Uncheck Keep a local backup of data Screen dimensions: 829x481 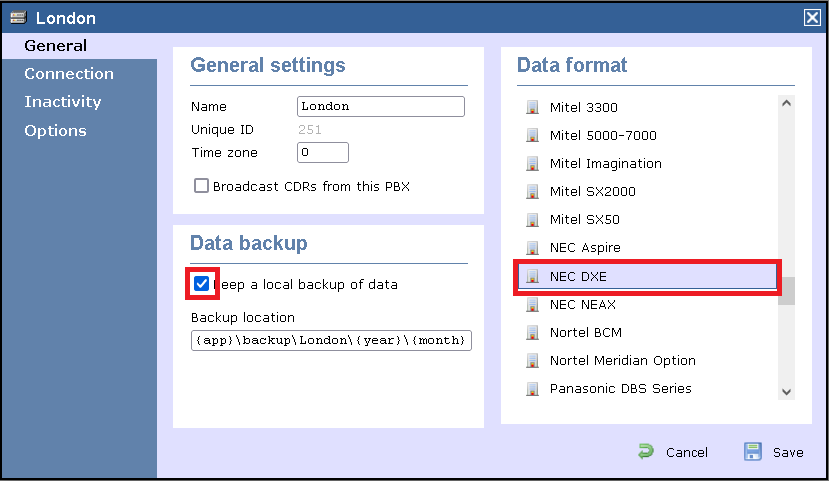(x=202, y=284)
